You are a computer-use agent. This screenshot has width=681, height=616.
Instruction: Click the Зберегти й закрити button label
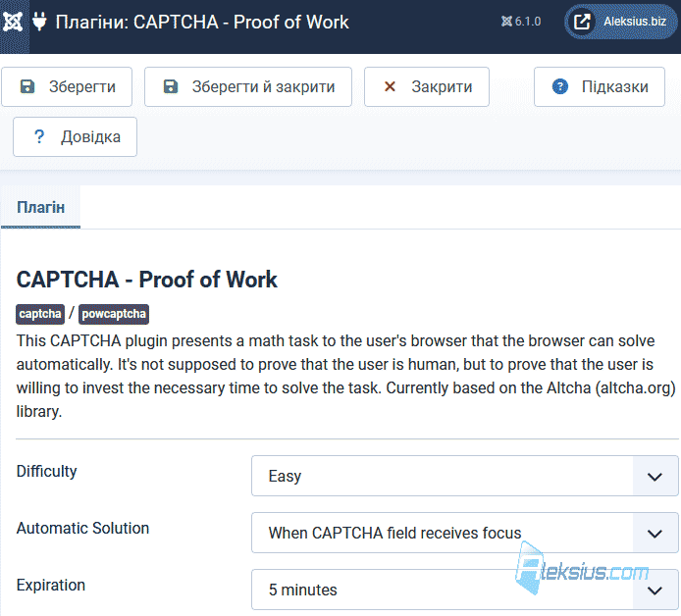click(x=263, y=87)
